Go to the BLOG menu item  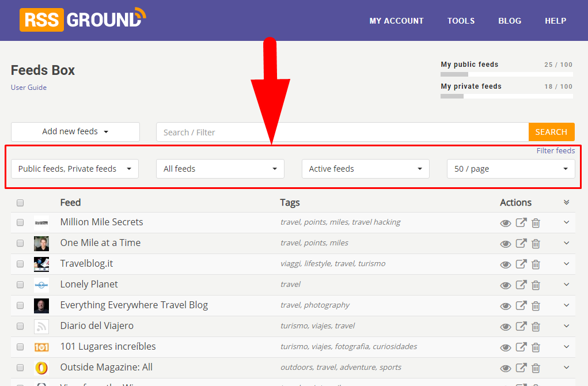pos(510,21)
